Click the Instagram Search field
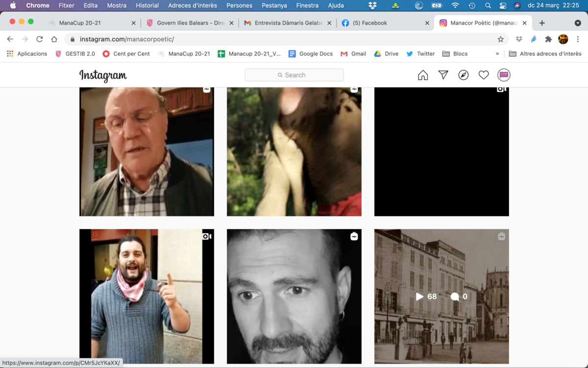This screenshot has width=588, height=368. point(294,75)
